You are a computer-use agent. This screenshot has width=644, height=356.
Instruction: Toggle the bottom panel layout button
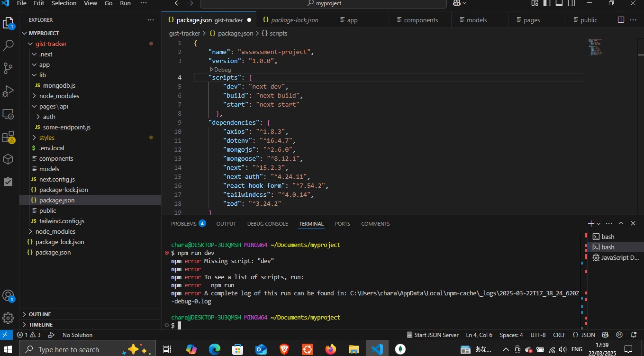pos(559,3)
